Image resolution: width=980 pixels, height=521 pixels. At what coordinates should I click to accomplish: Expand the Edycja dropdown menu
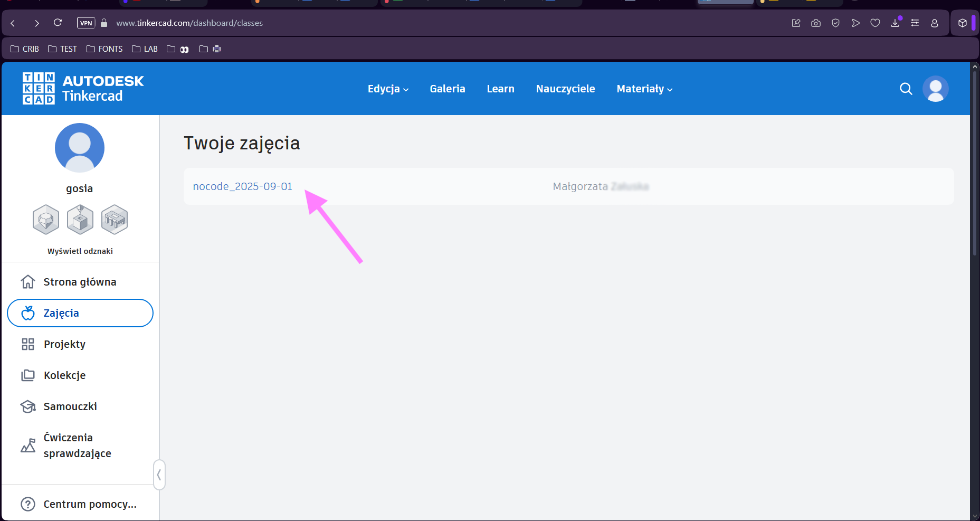(388, 89)
